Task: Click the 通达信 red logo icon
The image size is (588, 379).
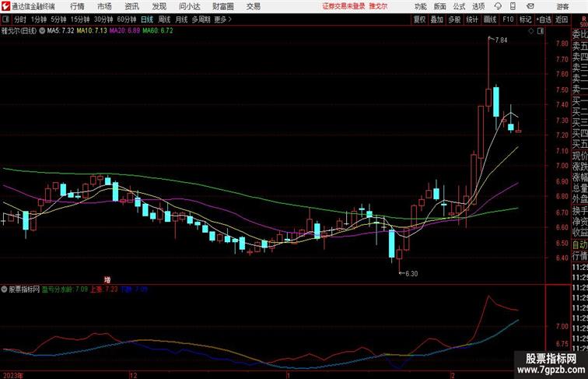Action: point(5,6)
